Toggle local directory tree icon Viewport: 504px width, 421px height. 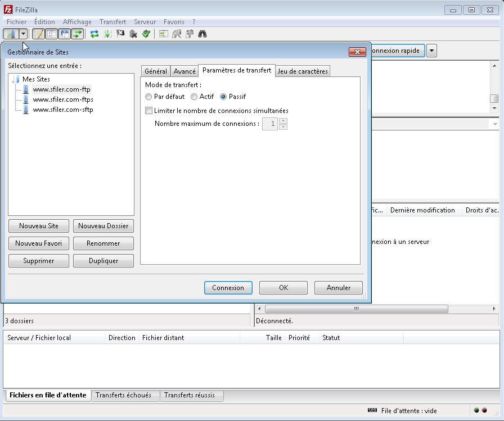tap(52, 34)
